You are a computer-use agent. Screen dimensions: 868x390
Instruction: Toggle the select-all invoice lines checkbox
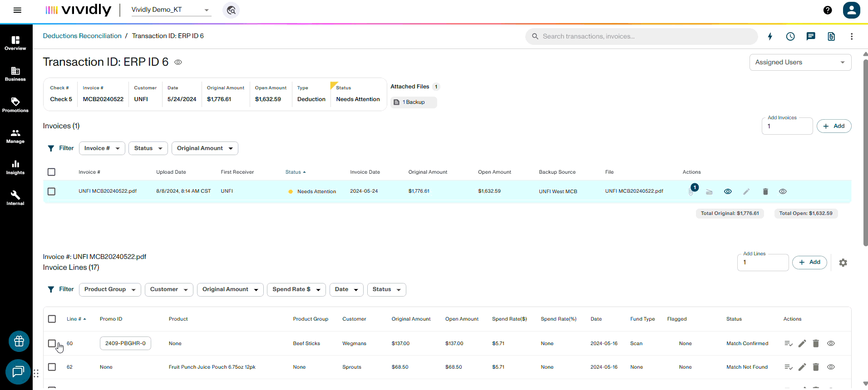52,319
